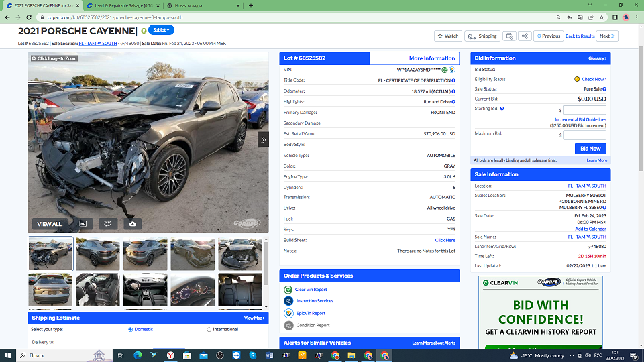This screenshot has width=644, height=362.
Task: Click the Watch star button
Action: [x=447, y=36]
